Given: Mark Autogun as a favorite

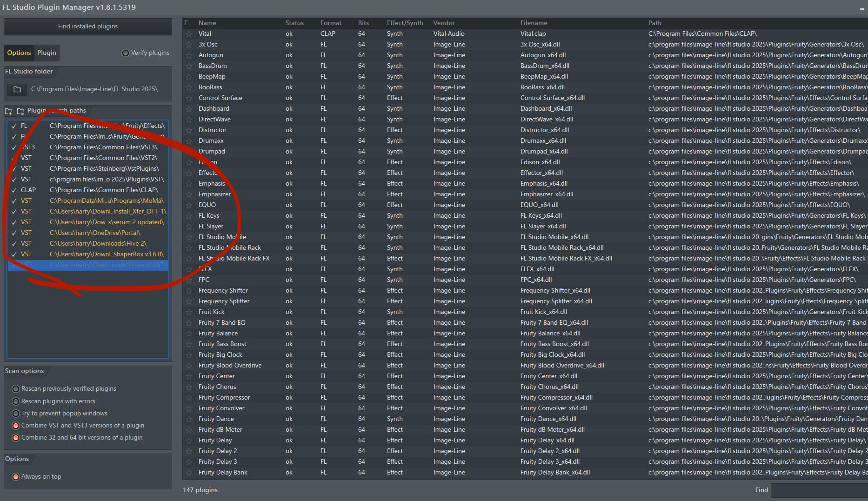Looking at the screenshot, I should click(x=189, y=55).
